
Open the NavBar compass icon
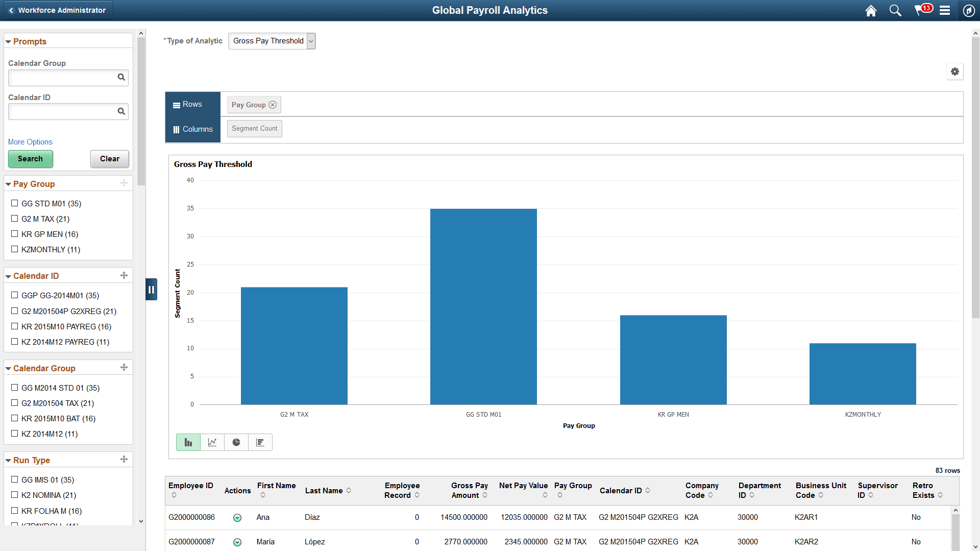969,10
